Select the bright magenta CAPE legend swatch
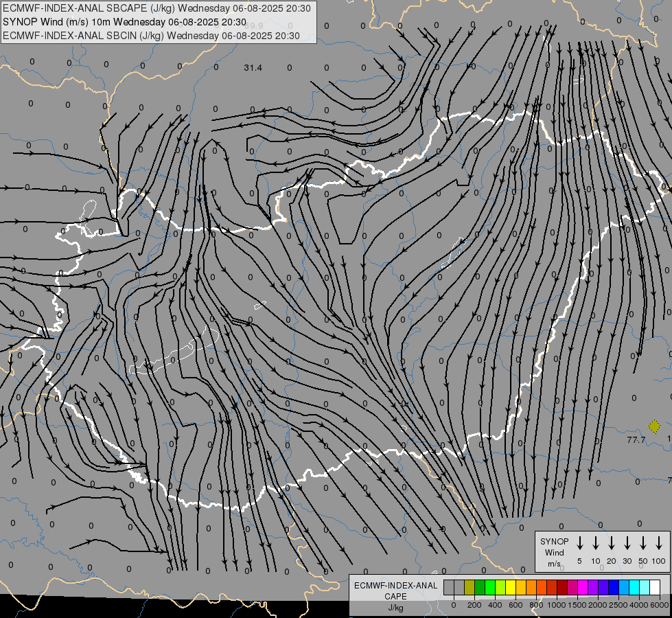672x618 pixels. 583,587
